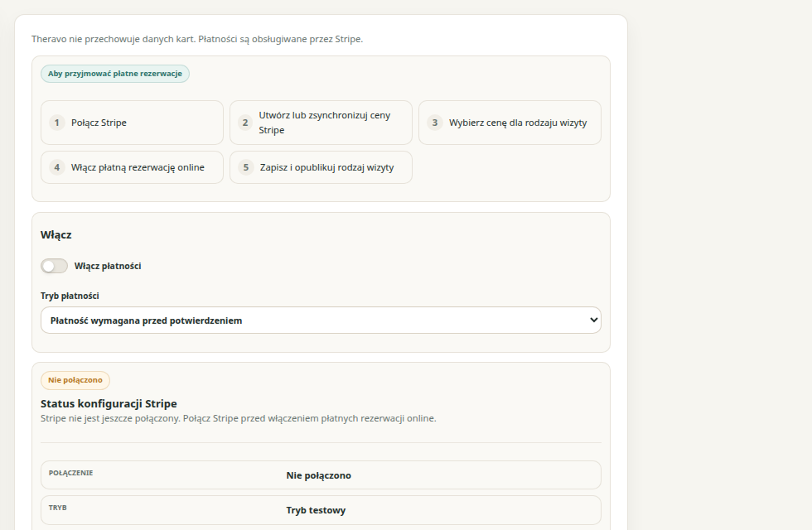
Task: Click "Stripe nie jest jeszcze połączony" description
Action: pos(239,418)
